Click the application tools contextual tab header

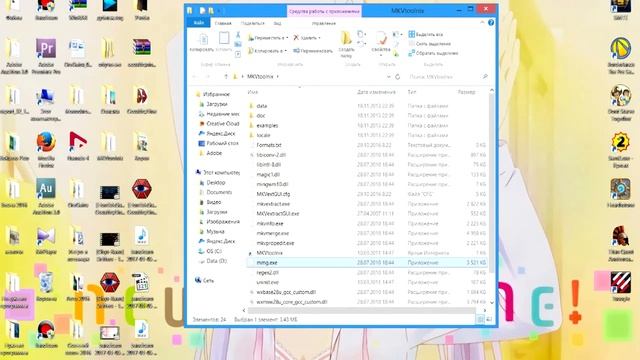324,11
